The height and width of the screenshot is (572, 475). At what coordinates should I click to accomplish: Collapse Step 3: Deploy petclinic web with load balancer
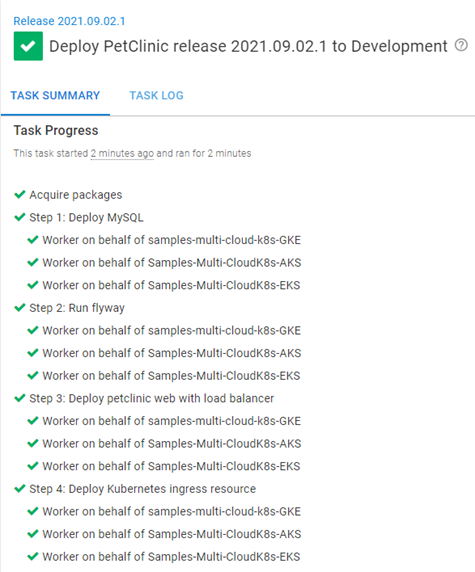(x=151, y=398)
